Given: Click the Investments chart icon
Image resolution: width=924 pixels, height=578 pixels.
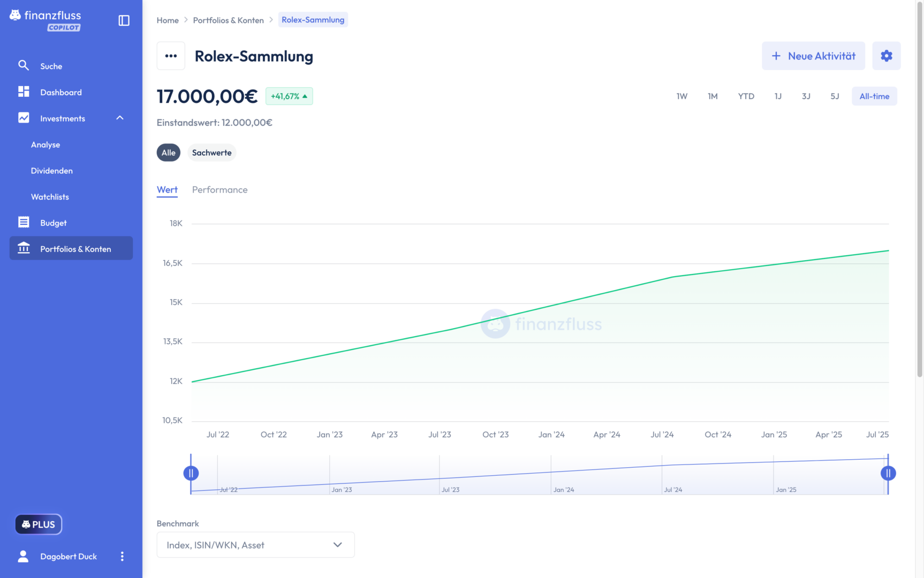Looking at the screenshot, I should point(24,118).
